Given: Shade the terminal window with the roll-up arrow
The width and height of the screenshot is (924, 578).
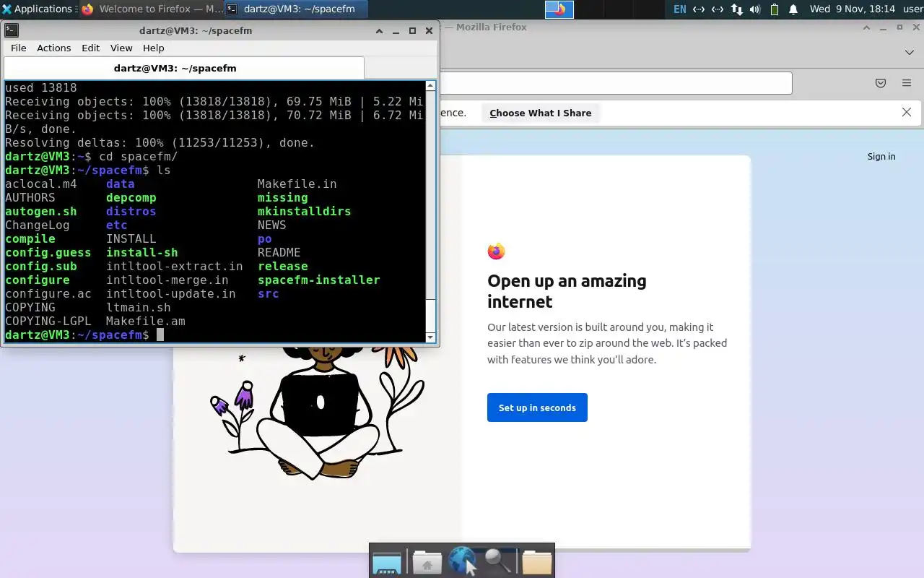Looking at the screenshot, I should [x=379, y=30].
